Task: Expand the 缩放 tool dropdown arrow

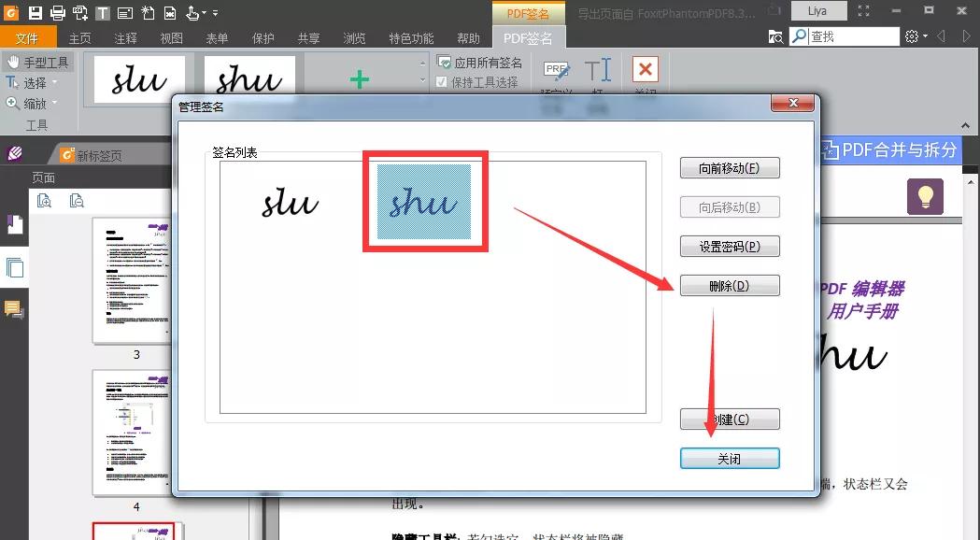Action: tap(55, 103)
